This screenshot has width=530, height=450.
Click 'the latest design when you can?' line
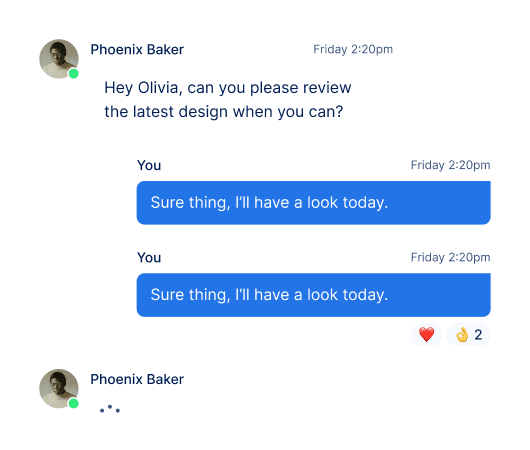224,112
